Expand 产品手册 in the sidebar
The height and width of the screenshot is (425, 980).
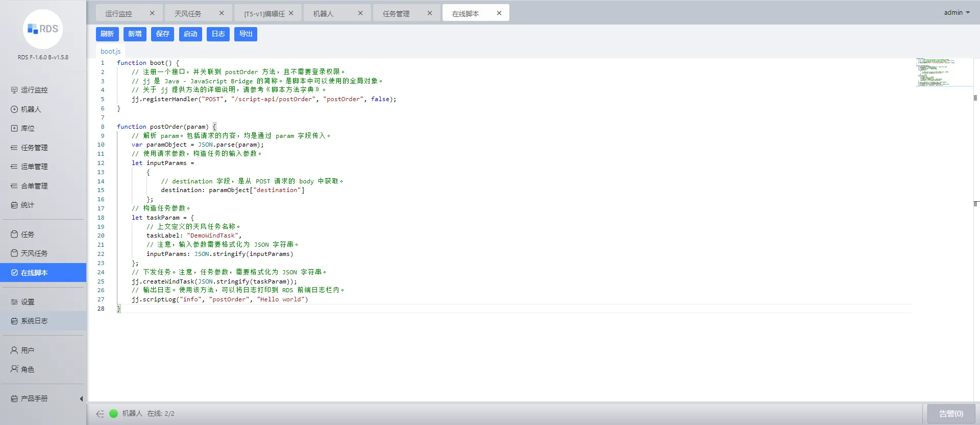pyautogui.click(x=34, y=398)
